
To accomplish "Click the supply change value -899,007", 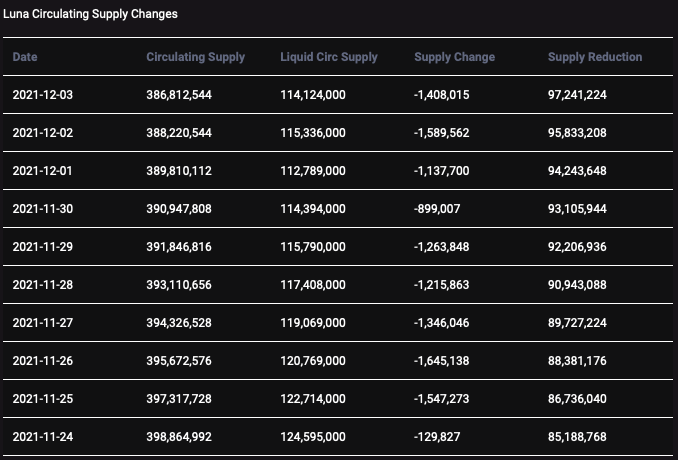I will (x=438, y=209).
